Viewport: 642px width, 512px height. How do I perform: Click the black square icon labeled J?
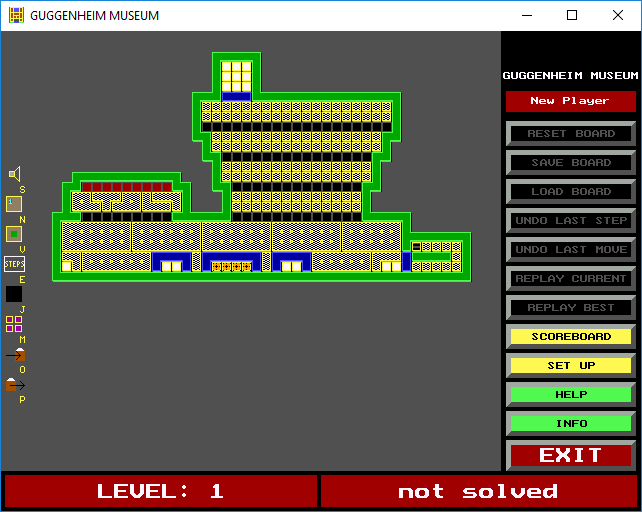coord(14,294)
